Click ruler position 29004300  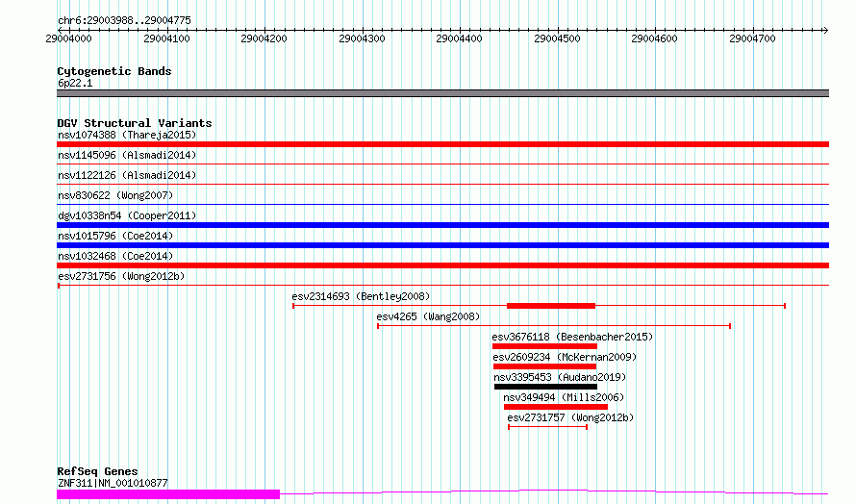tap(362, 38)
